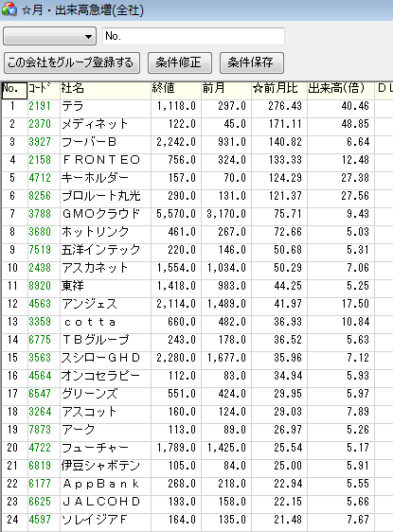The width and height of the screenshot is (393, 532).
Task: Select company テラ
Action: 72,106
